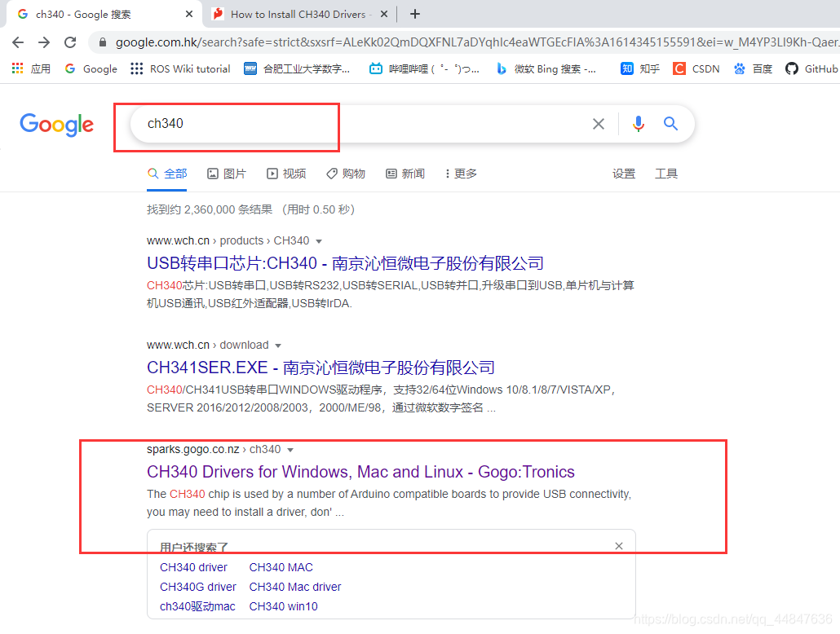
Task: Open a new browser tab
Action: (x=414, y=14)
